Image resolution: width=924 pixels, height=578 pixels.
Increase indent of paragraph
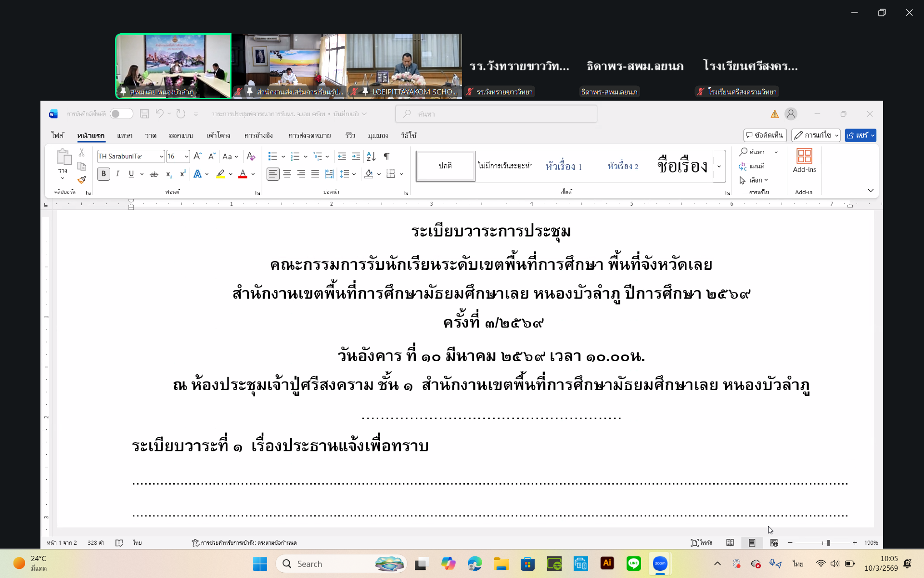click(356, 156)
